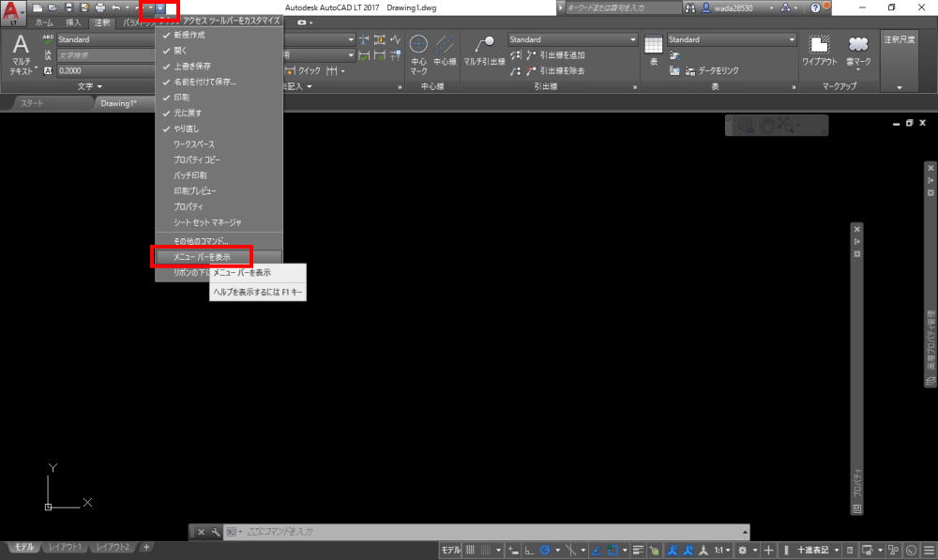Viewport: 938px width, 560px height.
Task: Click the Save As icon in quick access toolbar
Action: click(x=84, y=8)
